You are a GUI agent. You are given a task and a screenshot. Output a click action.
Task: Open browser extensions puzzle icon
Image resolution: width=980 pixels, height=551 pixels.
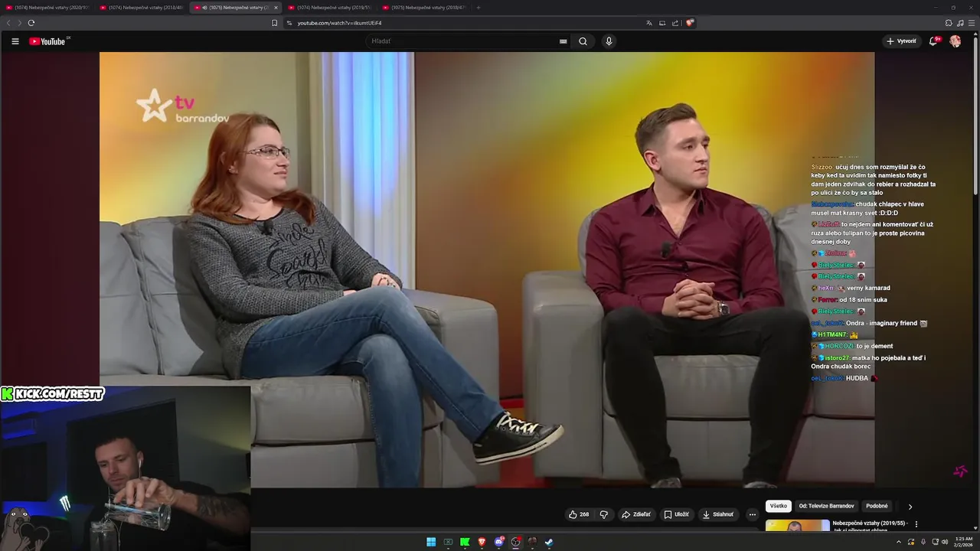pos(949,23)
